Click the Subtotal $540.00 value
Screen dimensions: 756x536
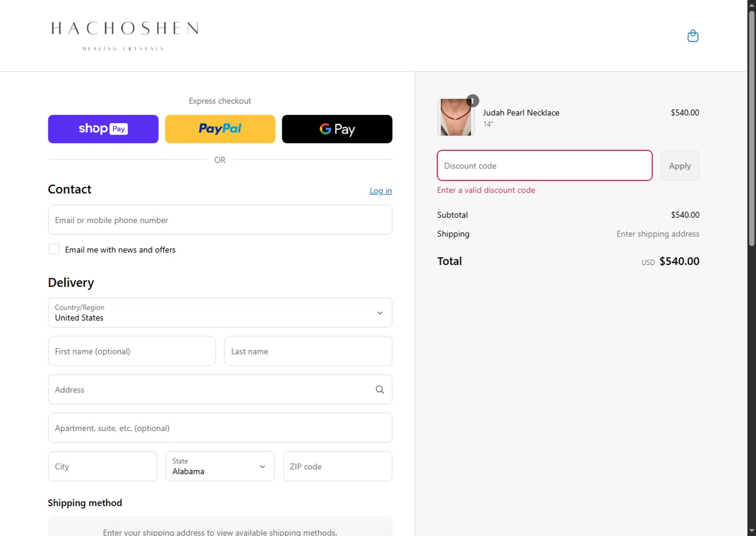[685, 215]
